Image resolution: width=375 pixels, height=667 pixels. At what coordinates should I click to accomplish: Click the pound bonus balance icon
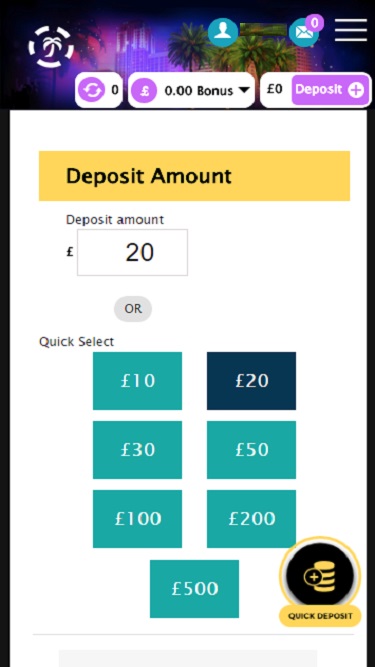(x=144, y=91)
